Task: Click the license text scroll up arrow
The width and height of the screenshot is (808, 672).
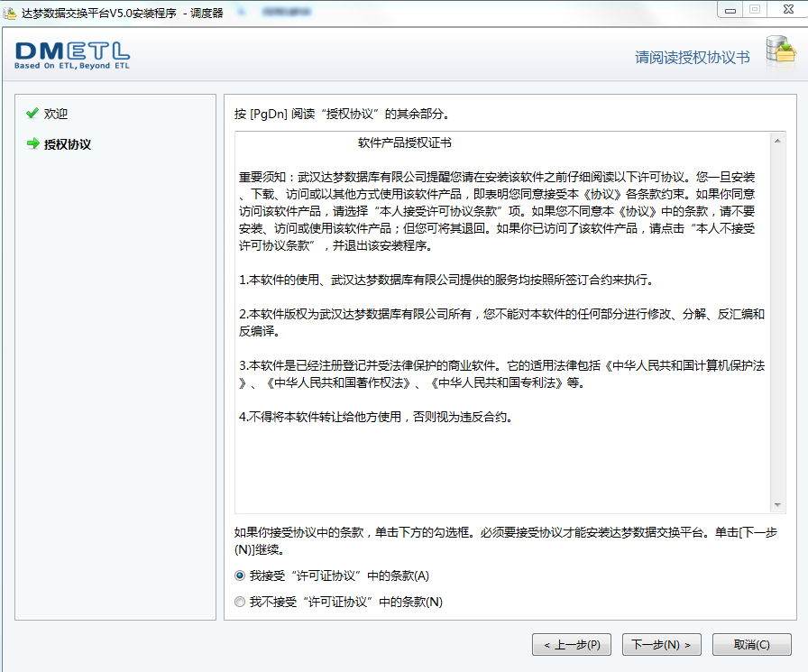Action: pyautogui.click(x=777, y=141)
